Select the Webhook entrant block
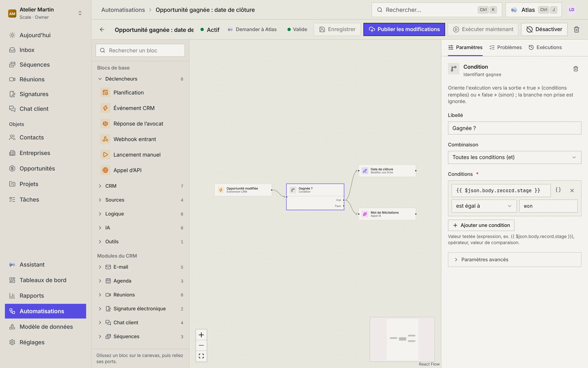Image resolution: width=588 pixels, height=368 pixels. click(x=140, y=139)
